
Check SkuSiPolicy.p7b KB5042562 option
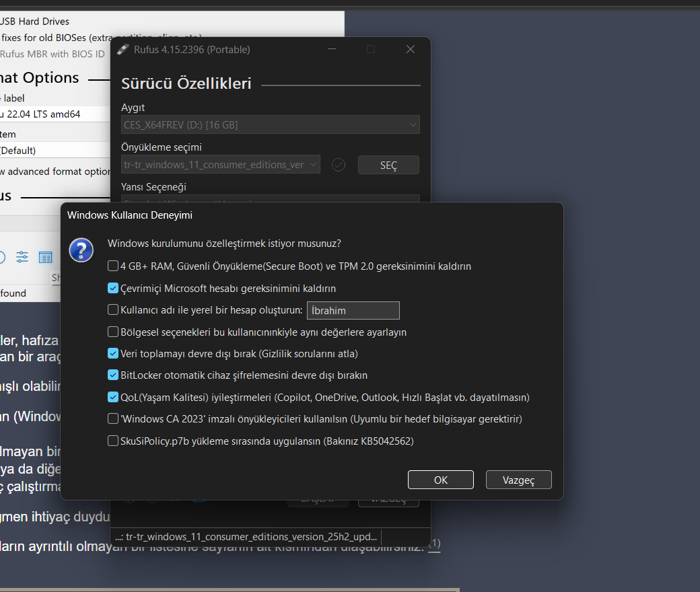(113, 441)
